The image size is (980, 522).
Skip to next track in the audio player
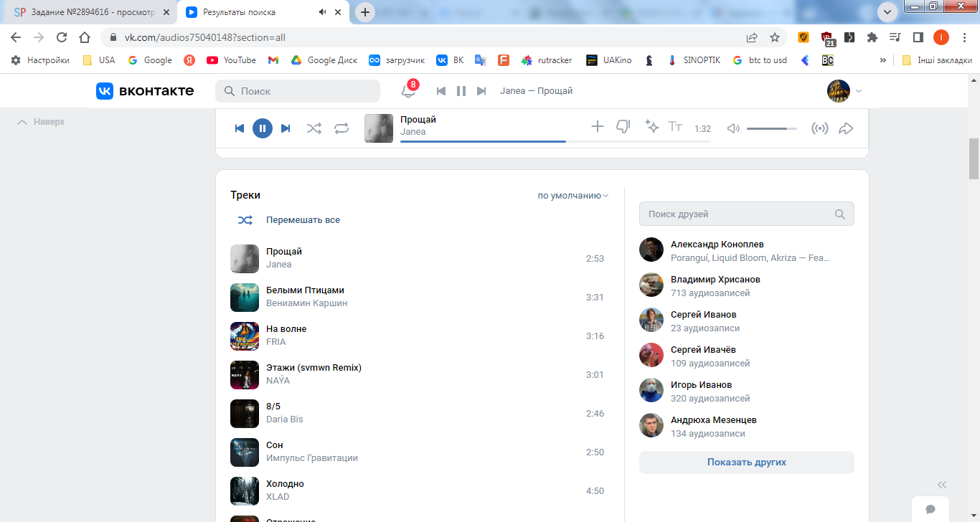tap(286, 128)
